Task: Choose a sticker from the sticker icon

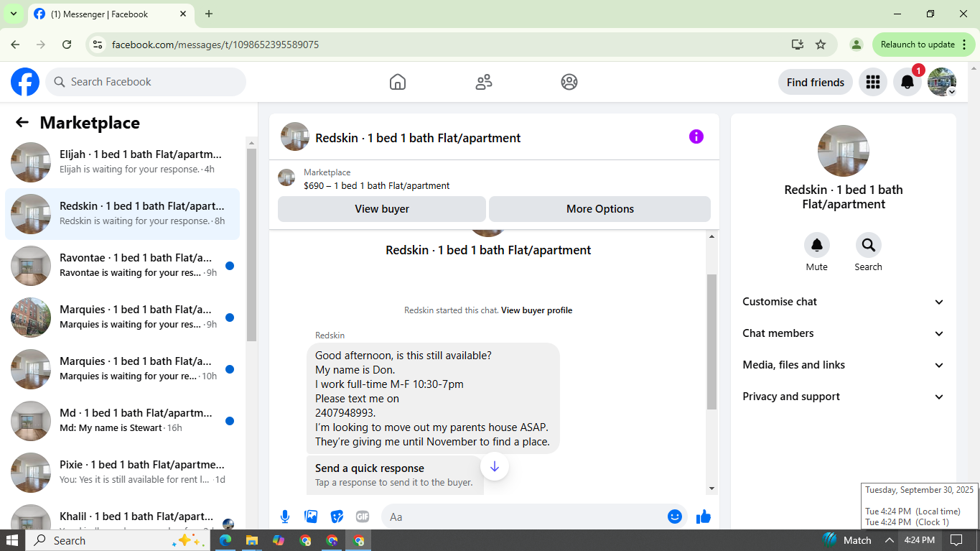Action: click(x=337, y=517)
